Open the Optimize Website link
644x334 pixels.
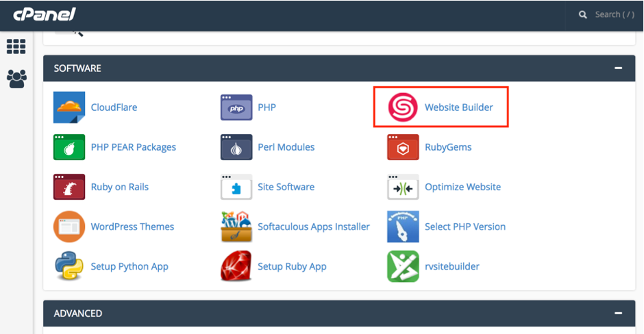[462, 187]
